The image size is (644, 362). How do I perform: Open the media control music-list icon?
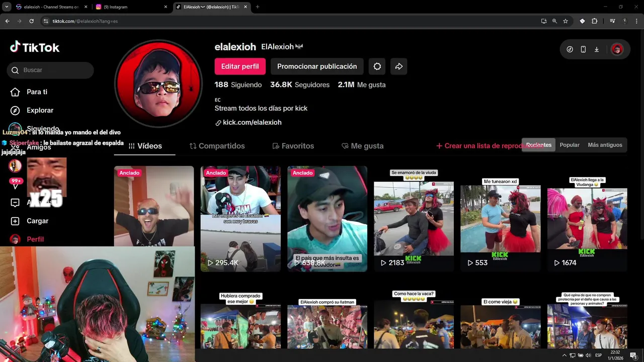click(x=612, y=21)
